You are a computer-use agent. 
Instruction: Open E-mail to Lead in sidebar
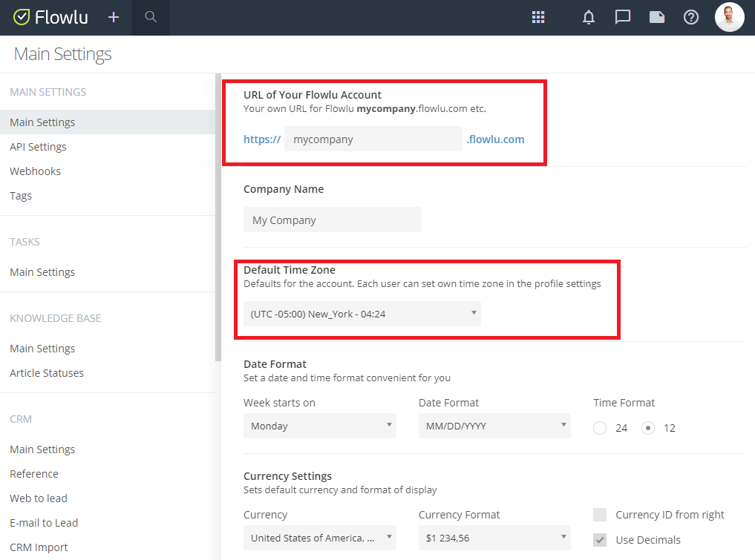(44, 523)
